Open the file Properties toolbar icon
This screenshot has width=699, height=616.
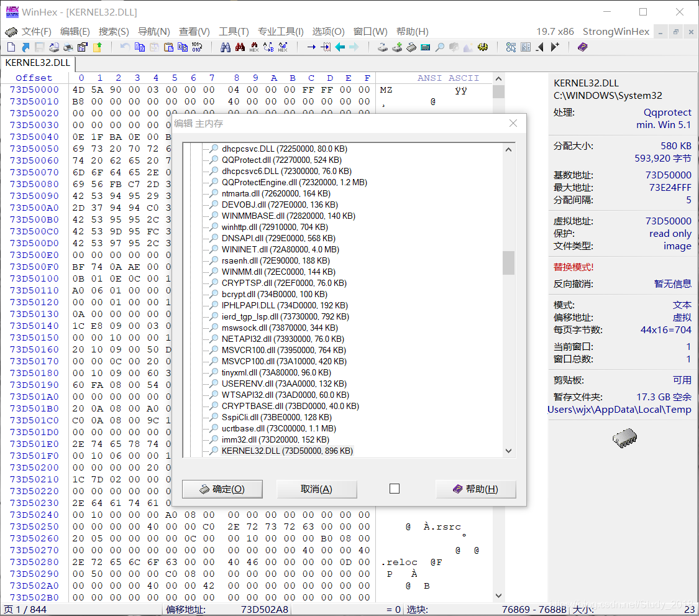[x=83, y=47]
